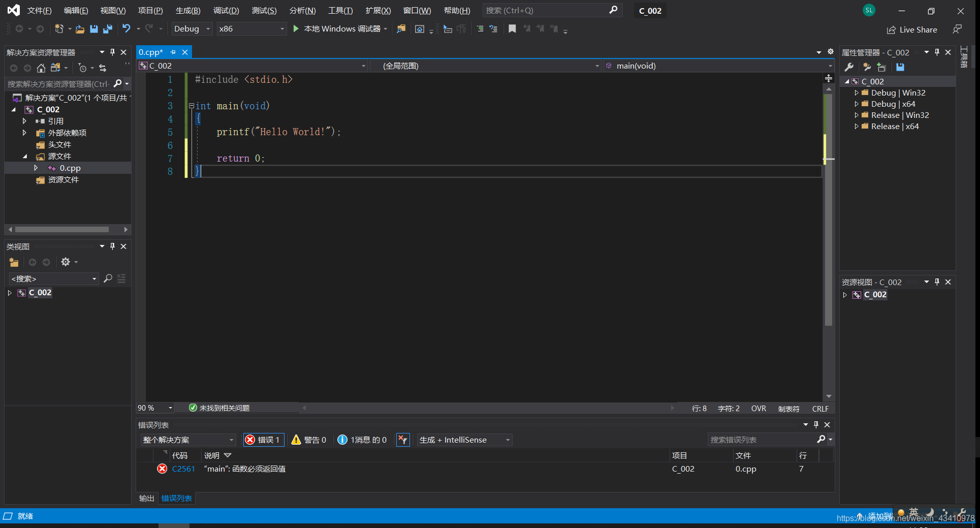
Task: Click the feedback person icon near Live Share
Action: 957,29
